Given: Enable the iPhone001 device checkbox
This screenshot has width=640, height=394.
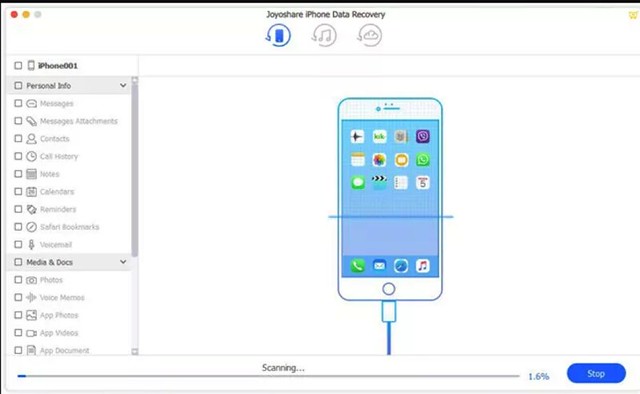Looking at the screenshot, I should 18,65.
